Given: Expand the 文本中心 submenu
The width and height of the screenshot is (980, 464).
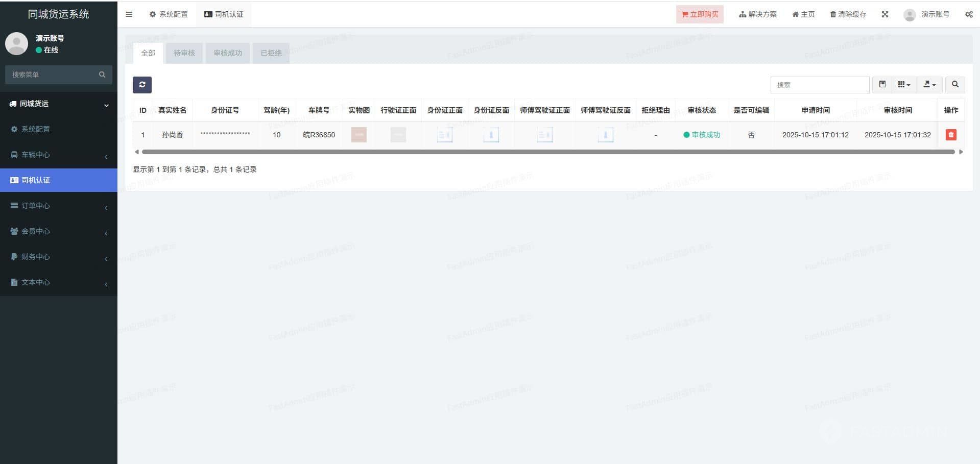Looking at the screenshot, I should coord(59,282).
